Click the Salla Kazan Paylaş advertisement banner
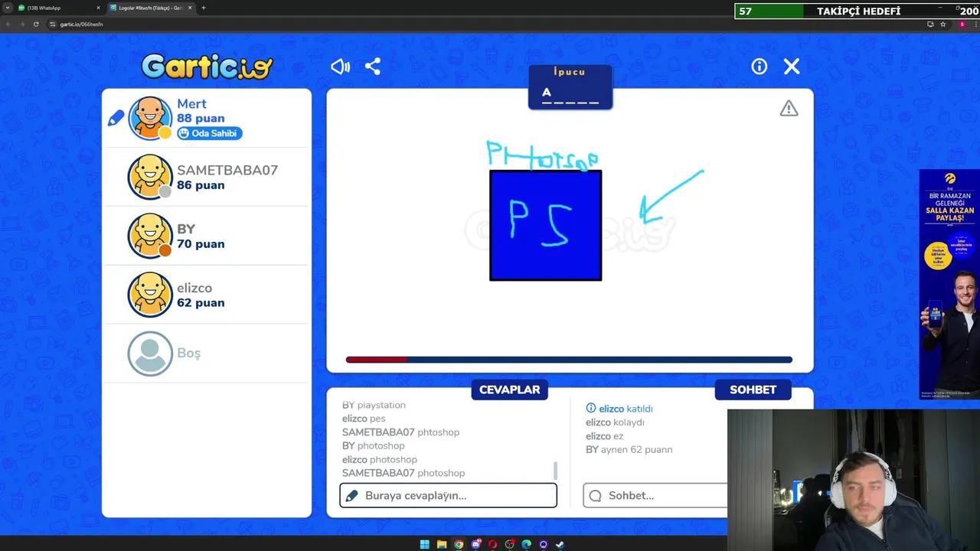This screenshot has width=980, height=551. (949, 284)
